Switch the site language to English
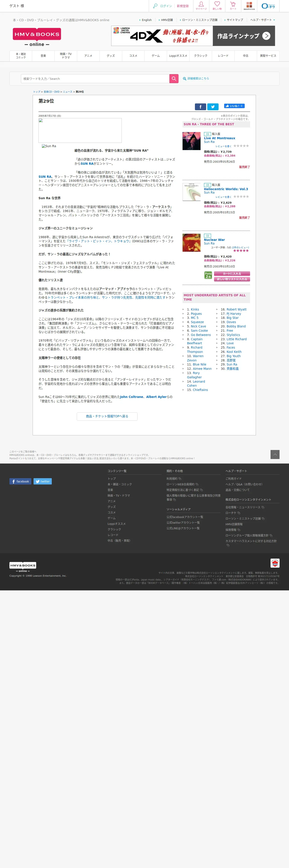This screenshot has width=289, height=868. click(147, 20)
